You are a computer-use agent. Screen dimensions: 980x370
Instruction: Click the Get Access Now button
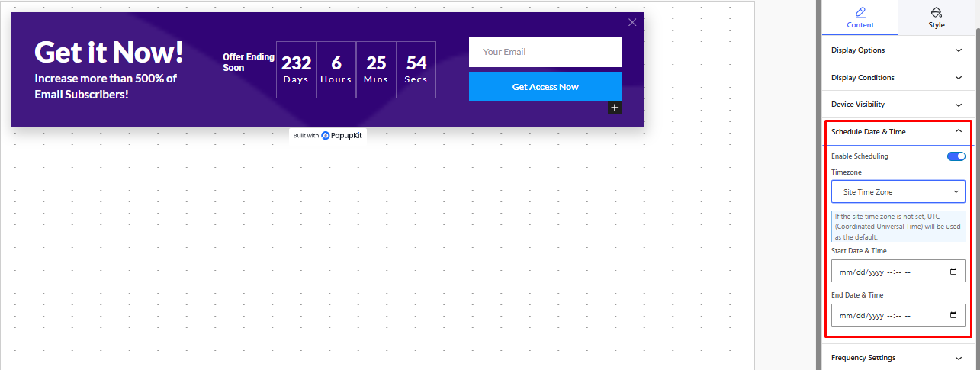[x=545, y=87]
